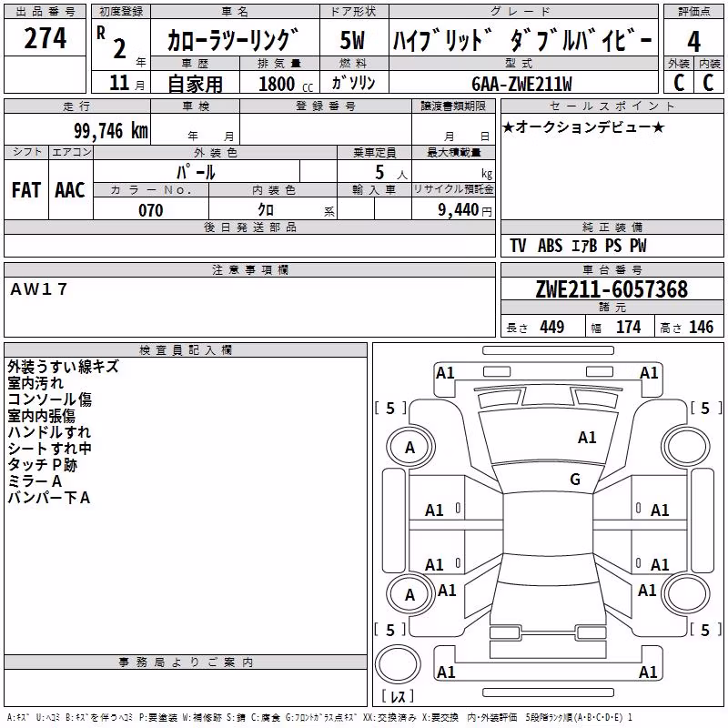Image resolution: width=728 pixels, height=728 pixels.
Task: Click the registration month value 11
Action: [119, 83]
